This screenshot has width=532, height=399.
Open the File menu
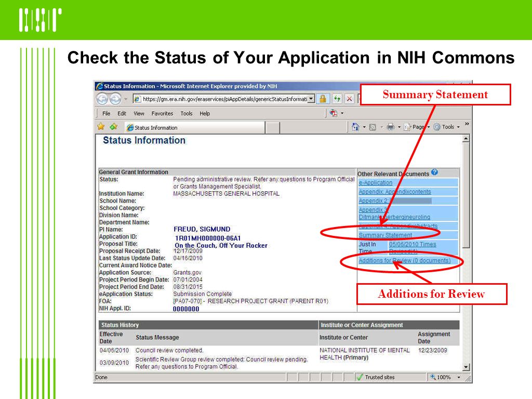click(x=106, y=113)
